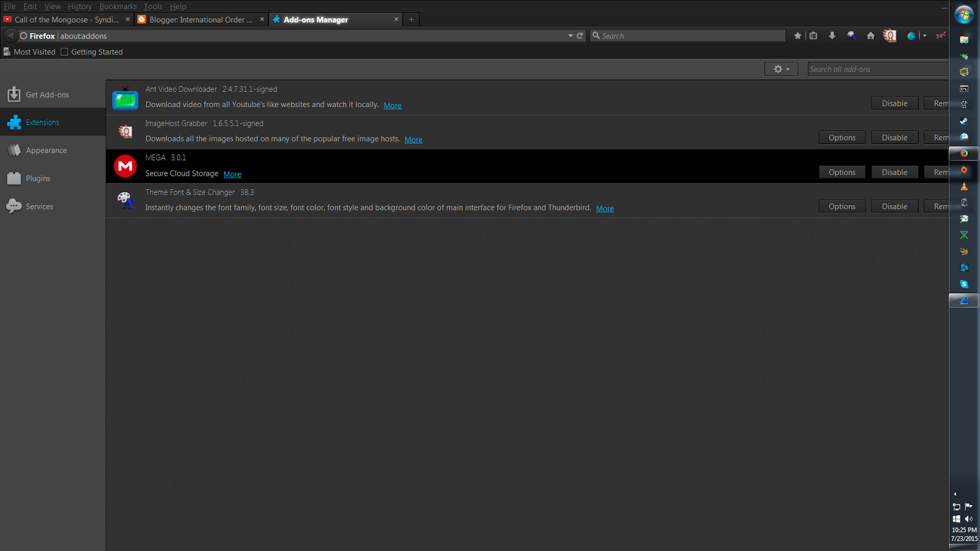Show bookmarks list icon in toolbar
The height and width of the screenshot is (551, 980).
pos(813,36)
